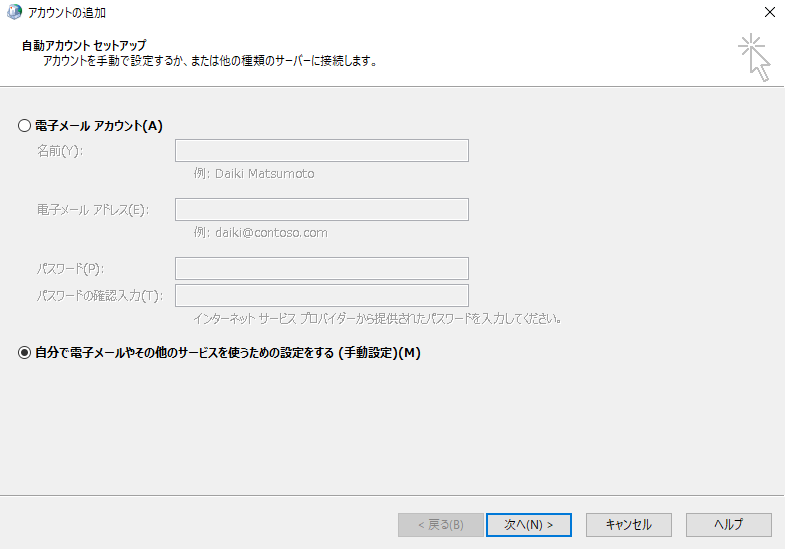Click the 電子メール アドレス(E) input field
This screenshot has width=785, height=549.
321,209
